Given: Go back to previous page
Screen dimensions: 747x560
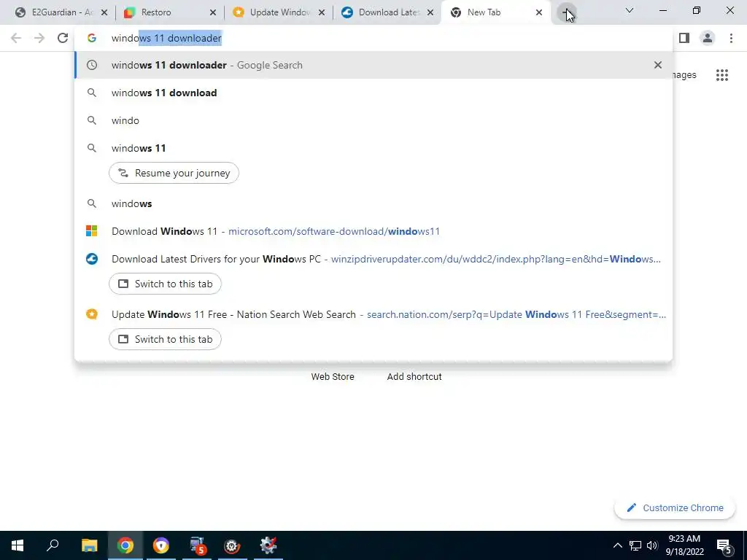Looking at the screenshot, I should pyautogui.click(x=16, y=38).
